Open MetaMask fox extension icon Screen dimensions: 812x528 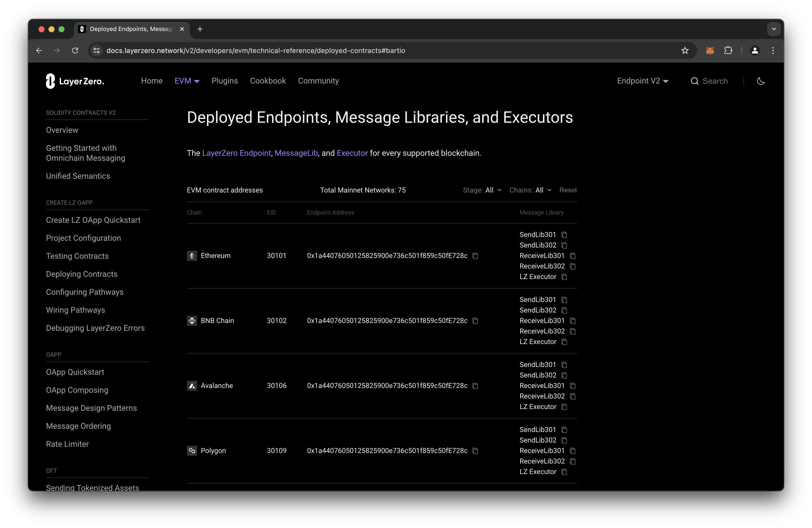click(710, 50)
